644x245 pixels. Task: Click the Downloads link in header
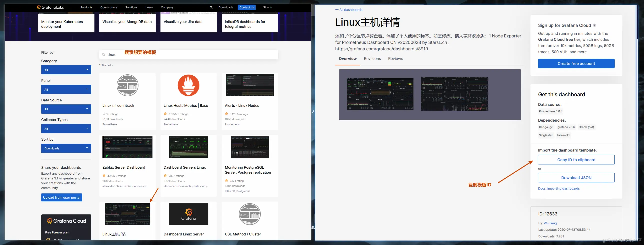point(226,7)
